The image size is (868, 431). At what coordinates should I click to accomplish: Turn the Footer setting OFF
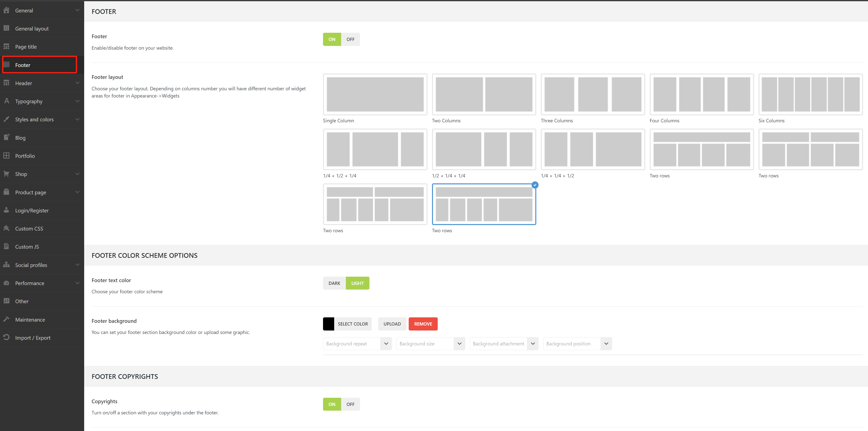pos(350,39)
